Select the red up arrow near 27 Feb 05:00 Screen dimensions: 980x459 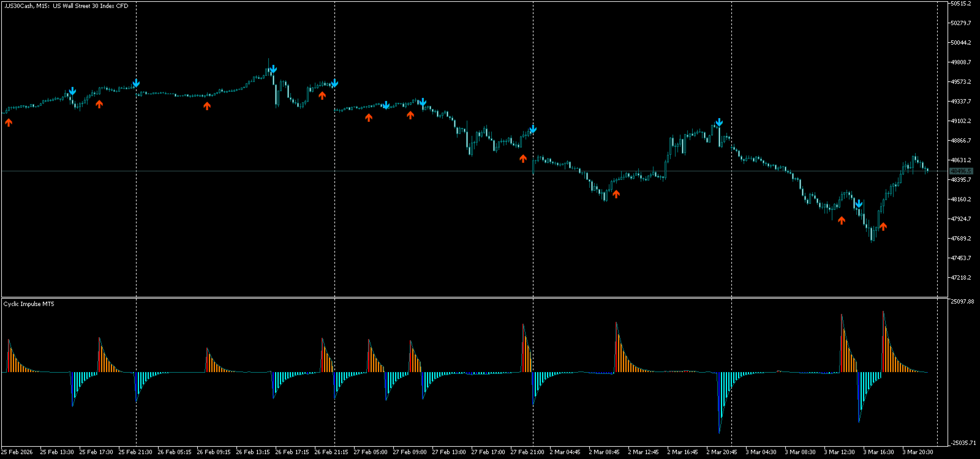(369, 118)
